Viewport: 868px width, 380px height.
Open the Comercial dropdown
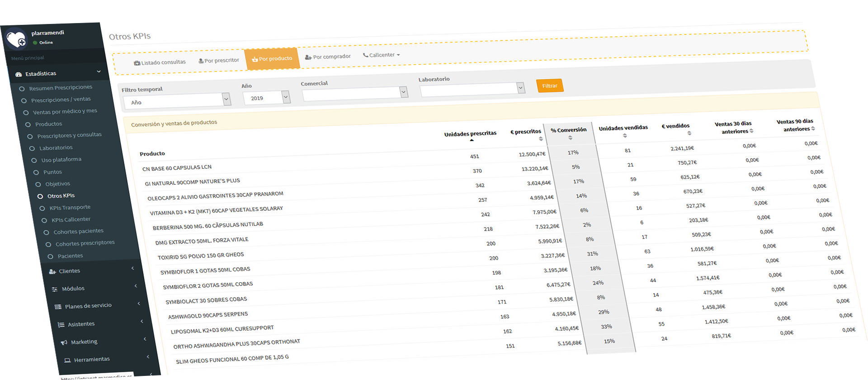(355, 94)
